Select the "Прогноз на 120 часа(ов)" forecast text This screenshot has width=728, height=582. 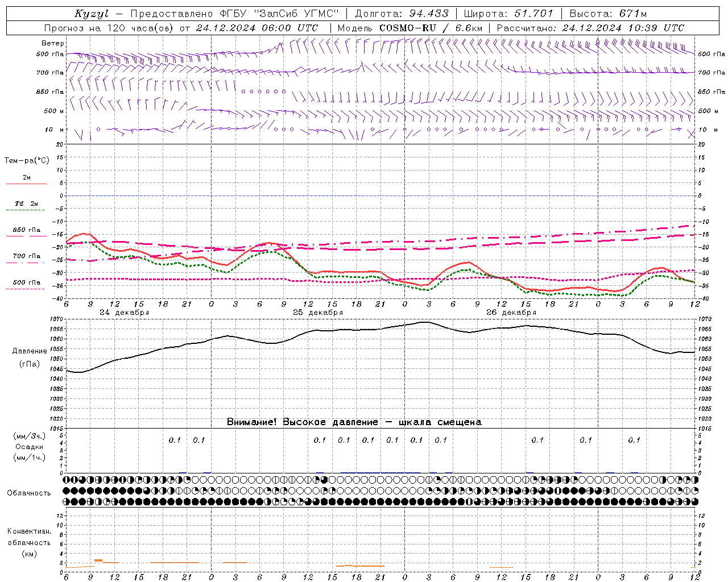(x=109, y=28)
